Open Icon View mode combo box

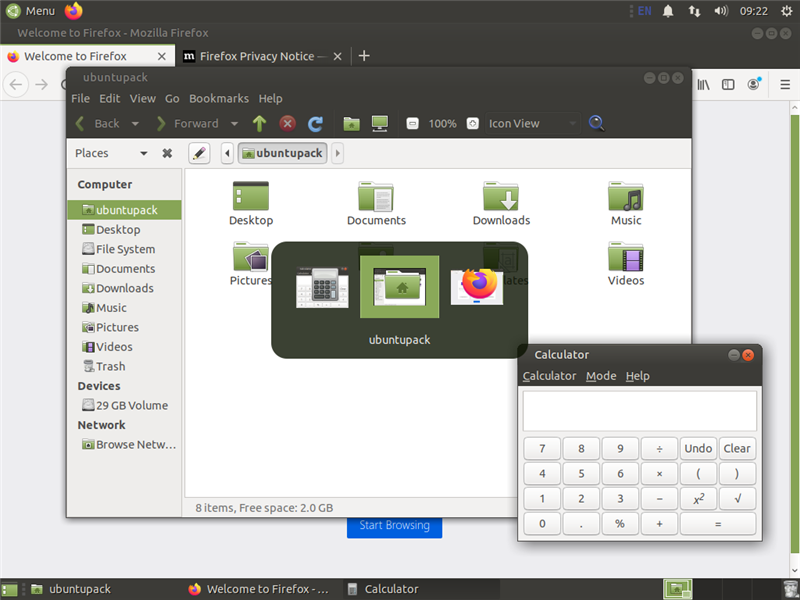pos(533,123)
